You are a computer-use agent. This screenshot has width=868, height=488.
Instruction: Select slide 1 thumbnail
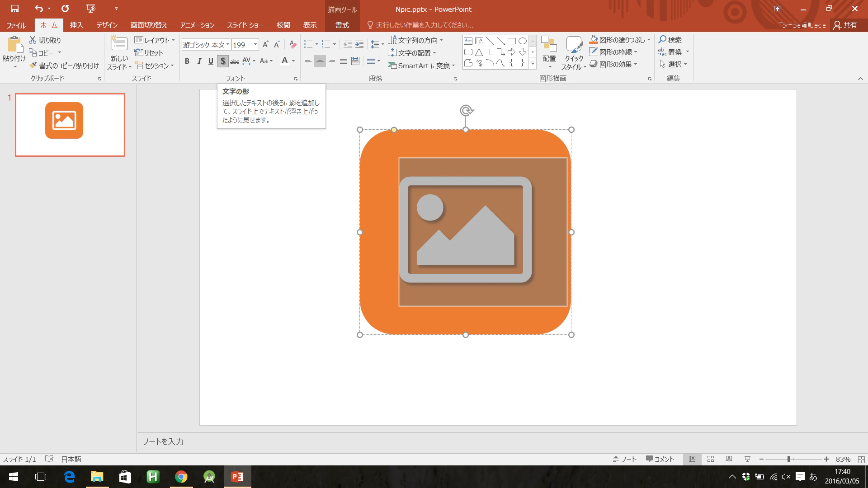pyautogui.click(x=70, y=125)
